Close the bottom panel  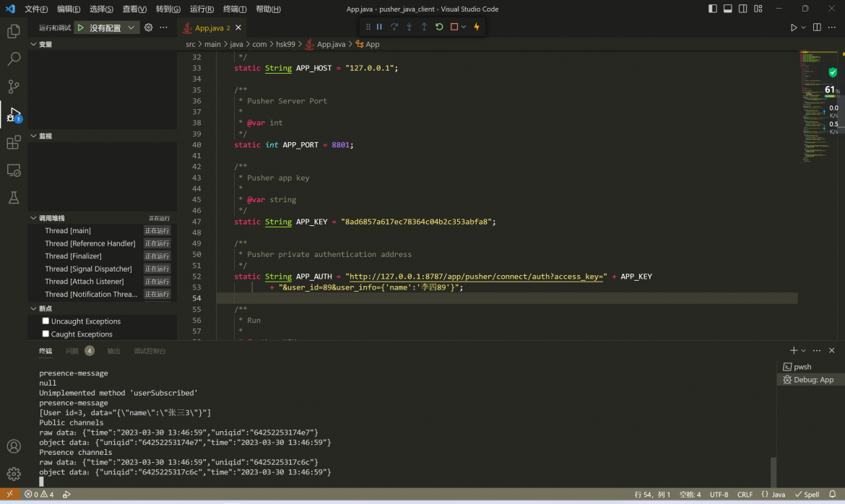pos(831,350)
